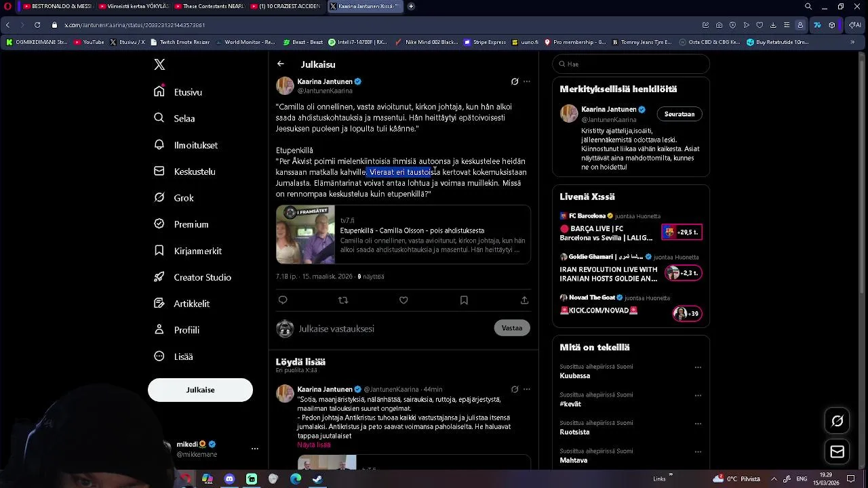The height and width of the screenshot is (488, 868).
Task: Open BARÇA LIVE FC Barcelona live space
Action: tap(631, 228)
